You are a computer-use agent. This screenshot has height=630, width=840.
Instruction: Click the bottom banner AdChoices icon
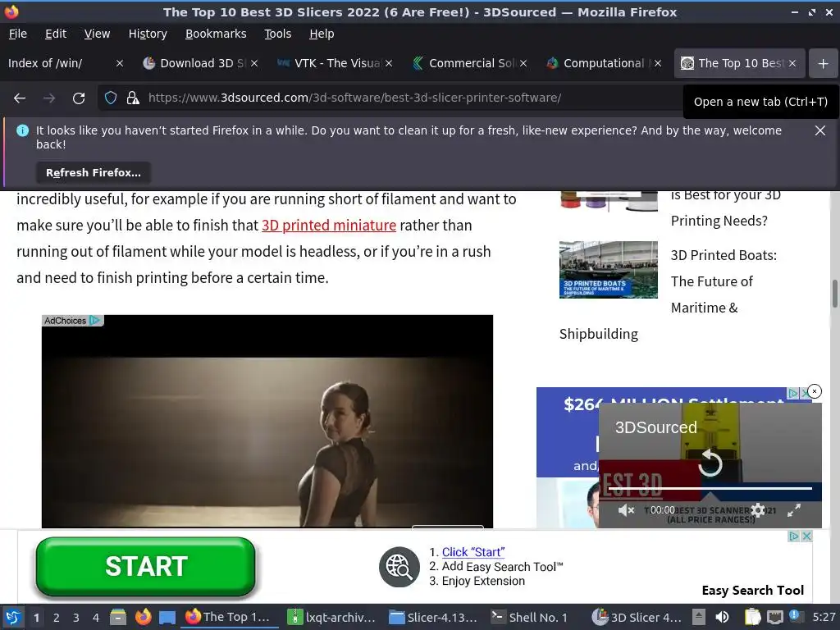click(794, 536)
